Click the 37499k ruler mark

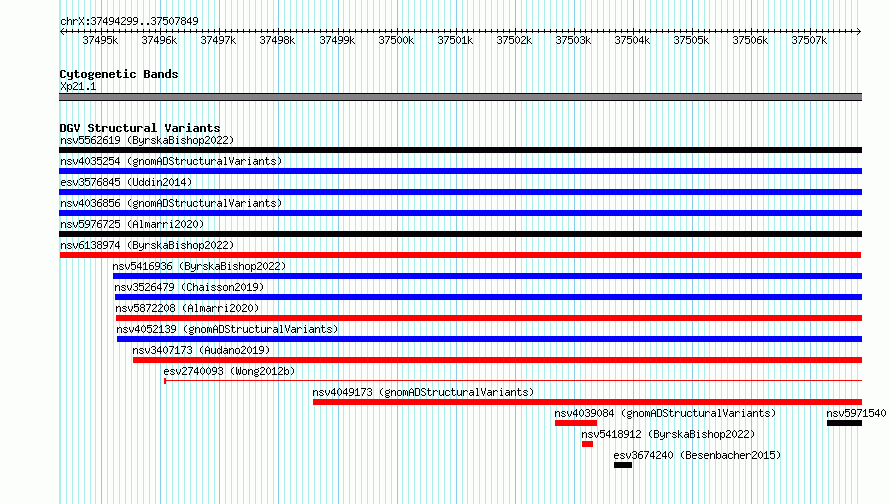337,40
